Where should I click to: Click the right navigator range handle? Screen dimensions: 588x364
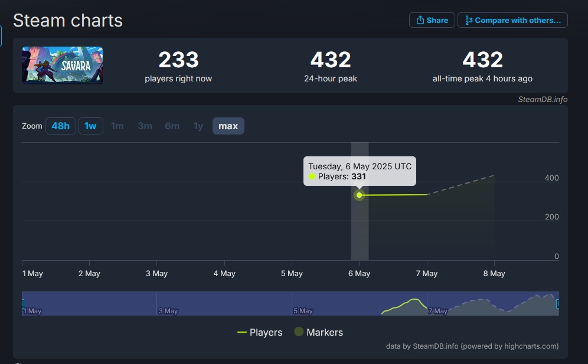558,304
